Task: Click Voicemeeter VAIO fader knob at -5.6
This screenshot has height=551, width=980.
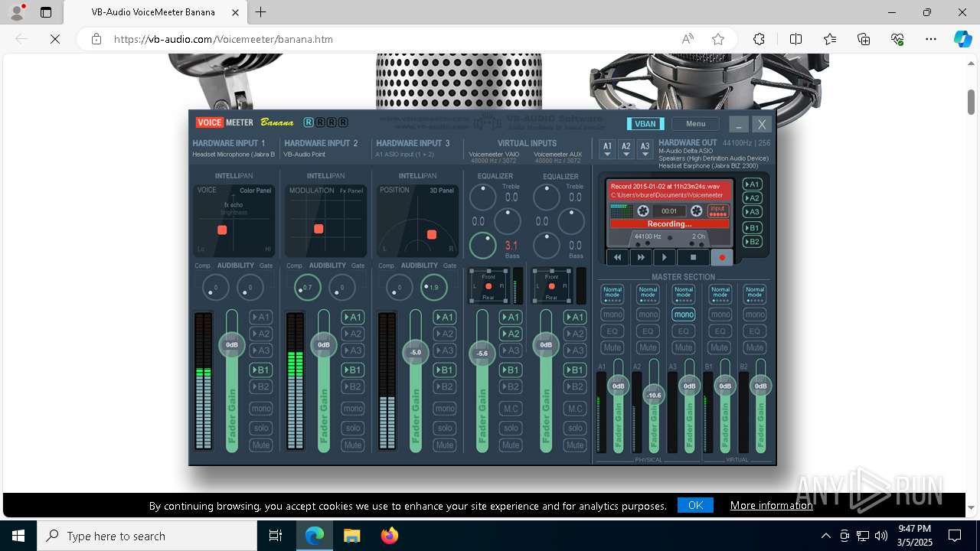Action: coord(482,354)
